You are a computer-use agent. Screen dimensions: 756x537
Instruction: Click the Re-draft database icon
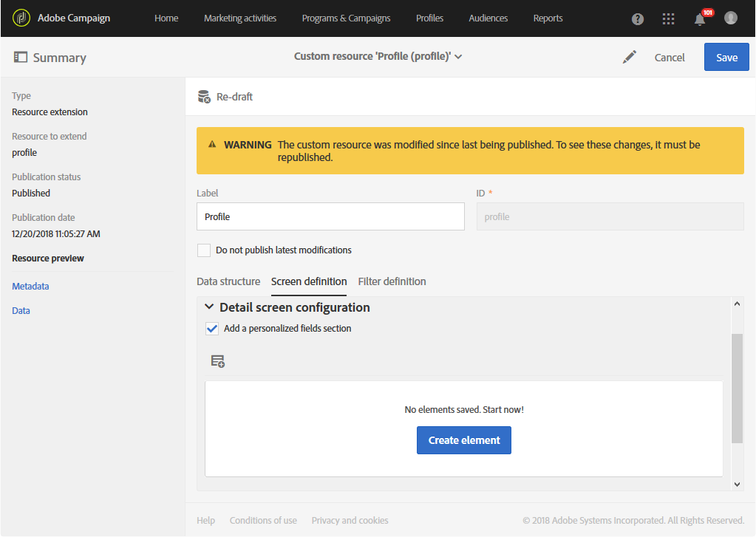click(205, 97)
